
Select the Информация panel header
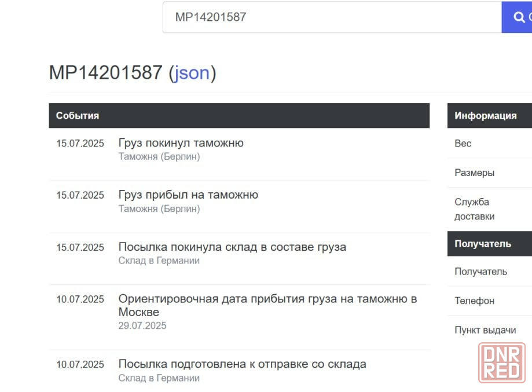485,116
